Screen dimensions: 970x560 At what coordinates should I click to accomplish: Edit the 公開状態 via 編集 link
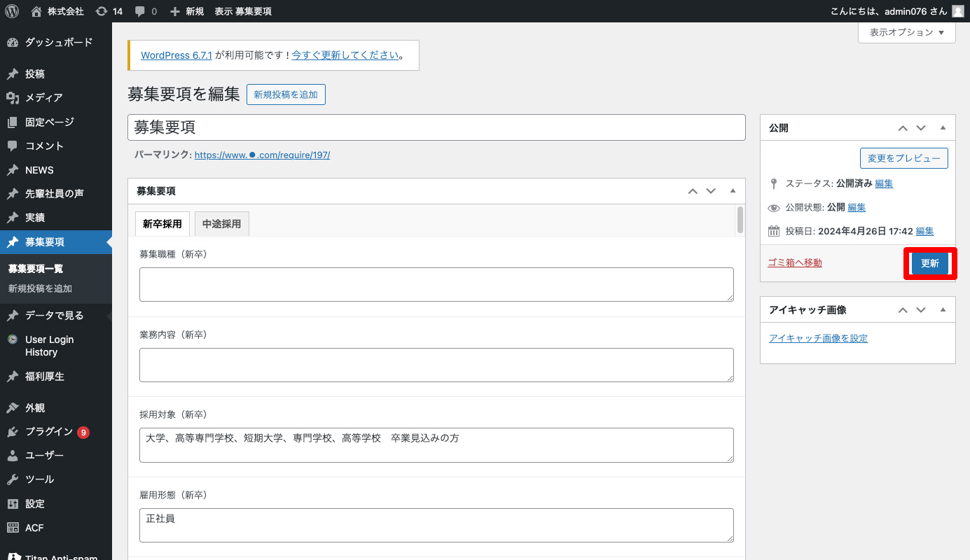857,208
